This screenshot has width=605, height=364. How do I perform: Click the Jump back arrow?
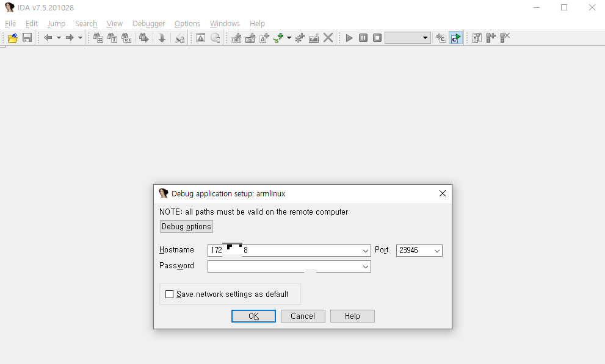pyautogui.click(x=48, y=38)
